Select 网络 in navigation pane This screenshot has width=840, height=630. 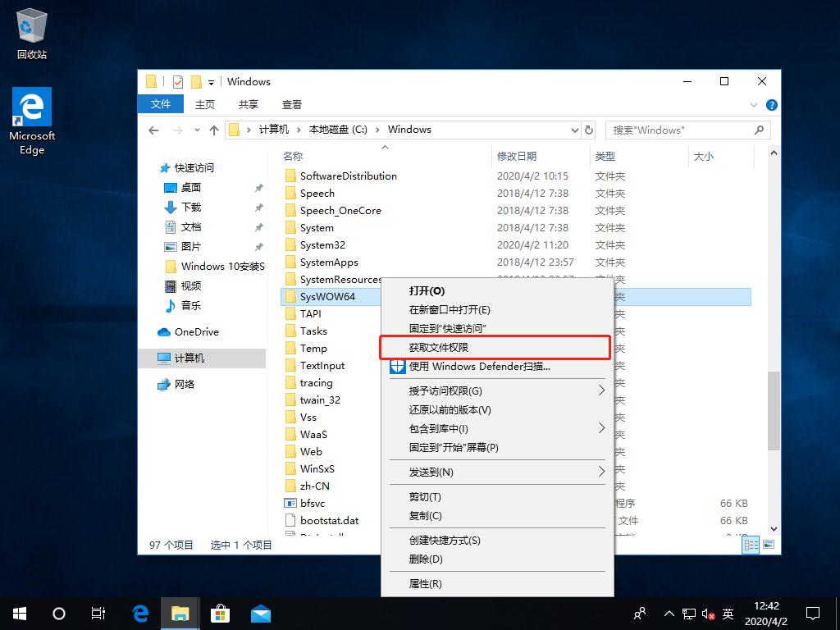coord(176,385)
